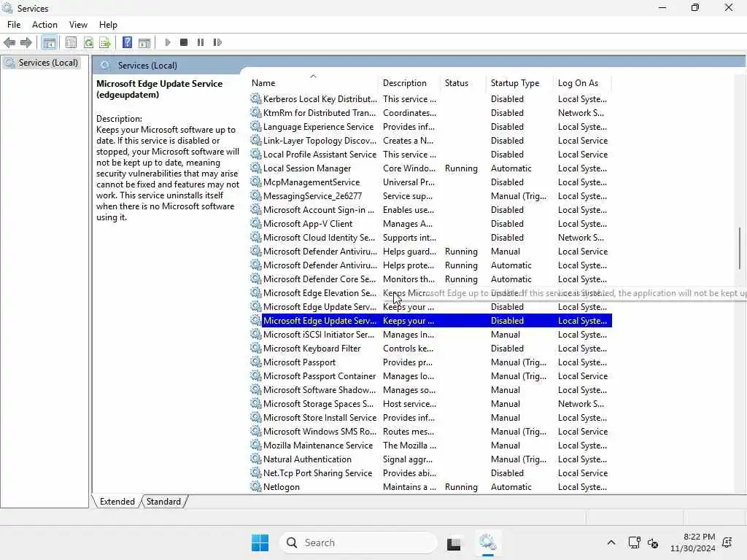Sort by the Description column header
The height and width of the screenshot is (560, 747).
(409, 83)
